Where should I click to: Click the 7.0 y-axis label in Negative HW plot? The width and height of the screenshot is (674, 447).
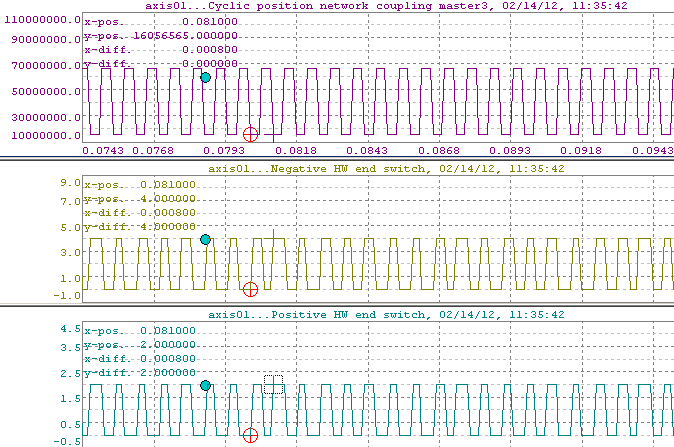(x=70, y=202)
